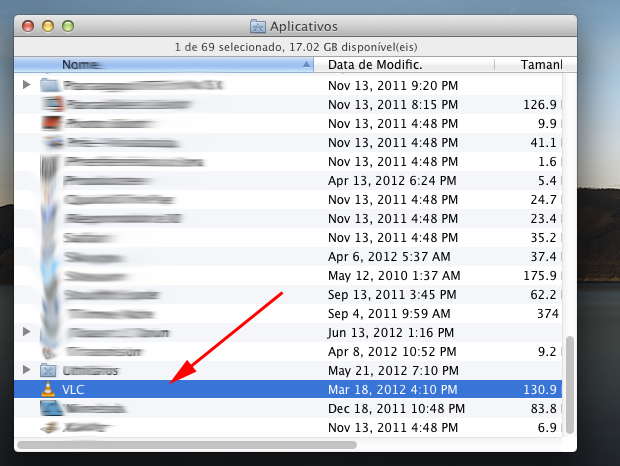Image resolution: width=620 pixels, height=466 pixels.
Task: Expand the folder dated Nov 13, 2011 9:20 PM
Action: point(26,84)
